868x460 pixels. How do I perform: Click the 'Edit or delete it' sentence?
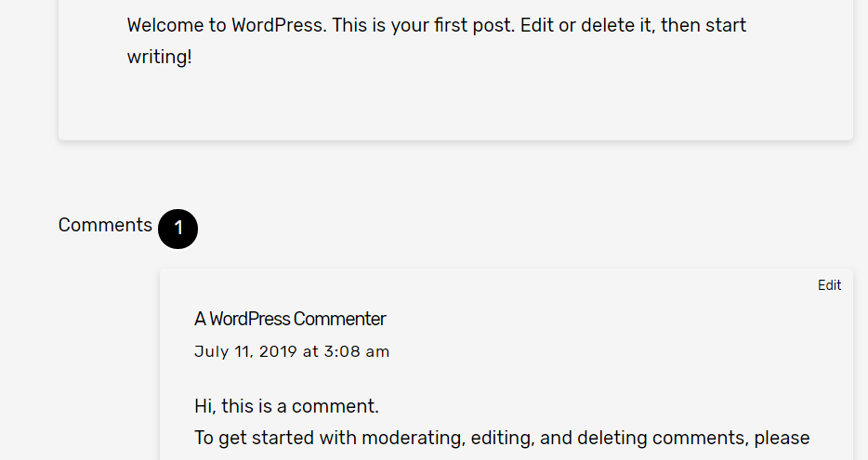point(587,25)
